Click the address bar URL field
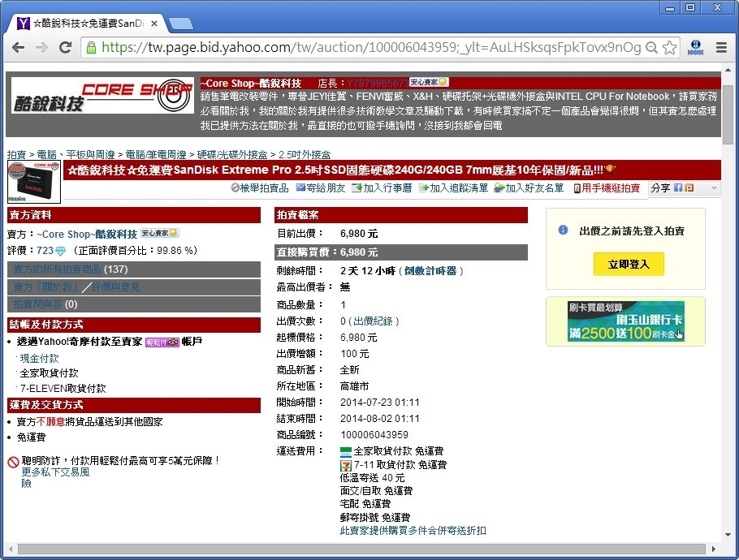The image size is (739, 560). (371, 47)
